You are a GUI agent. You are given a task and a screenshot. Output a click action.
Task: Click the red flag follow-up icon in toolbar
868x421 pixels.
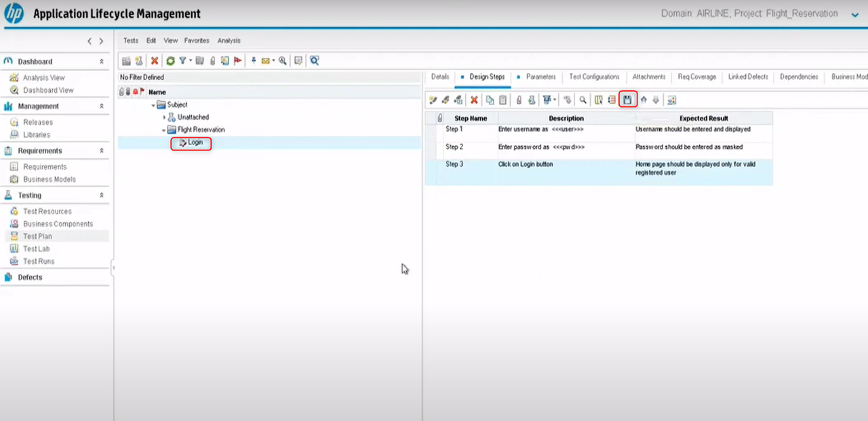[237, 61]
